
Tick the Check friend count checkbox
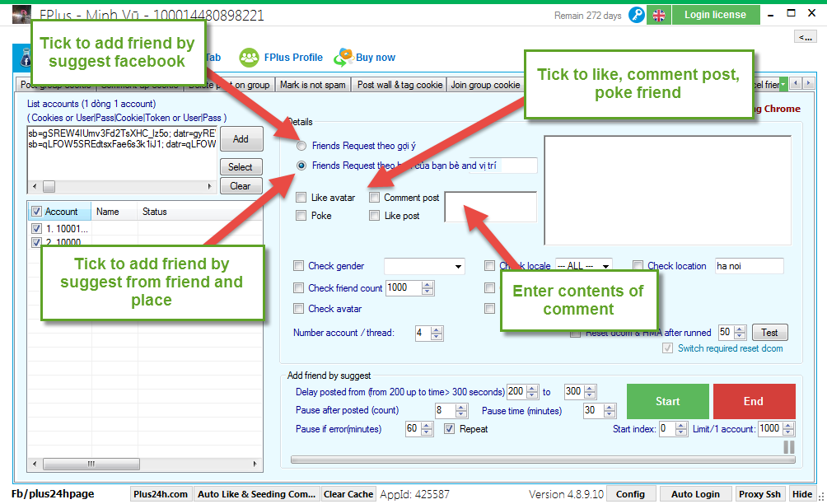tap(298, 288)
